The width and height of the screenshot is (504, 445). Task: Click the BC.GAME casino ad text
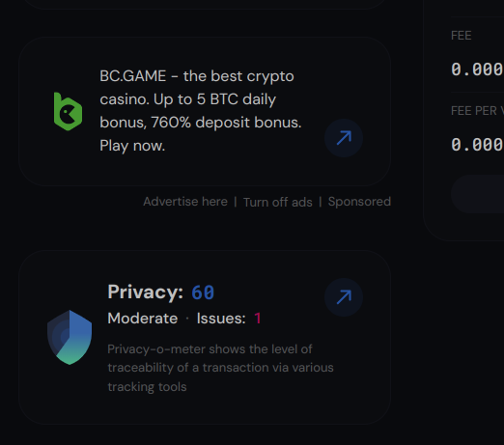click(201, 111)
